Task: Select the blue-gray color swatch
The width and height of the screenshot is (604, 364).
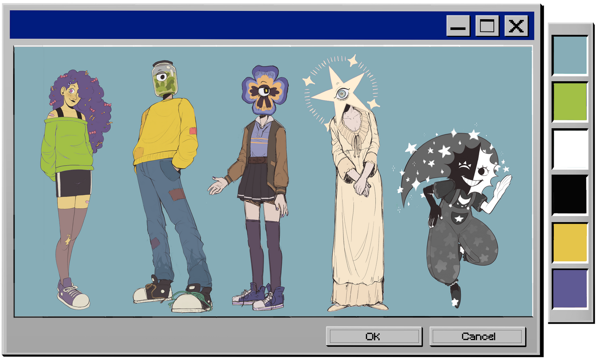Action: coord(570,56)
